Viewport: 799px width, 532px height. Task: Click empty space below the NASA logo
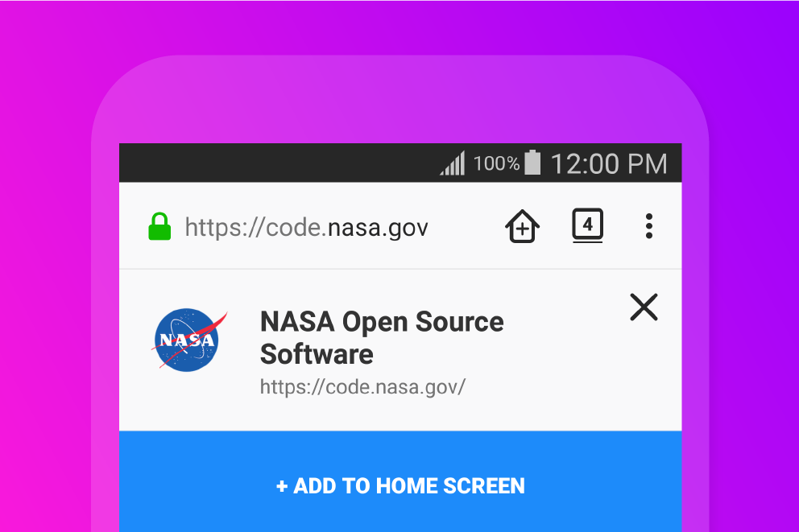click(x=188, y=402)
